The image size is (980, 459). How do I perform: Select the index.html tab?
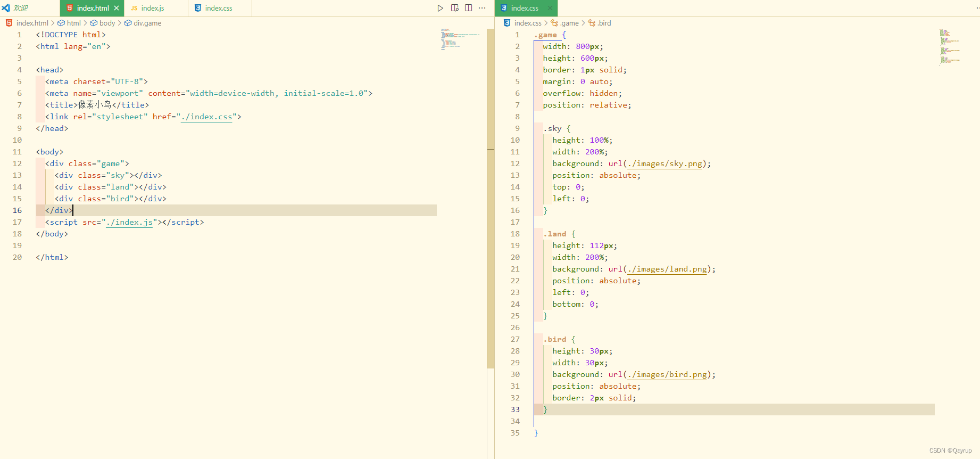(x=93, y=8)
